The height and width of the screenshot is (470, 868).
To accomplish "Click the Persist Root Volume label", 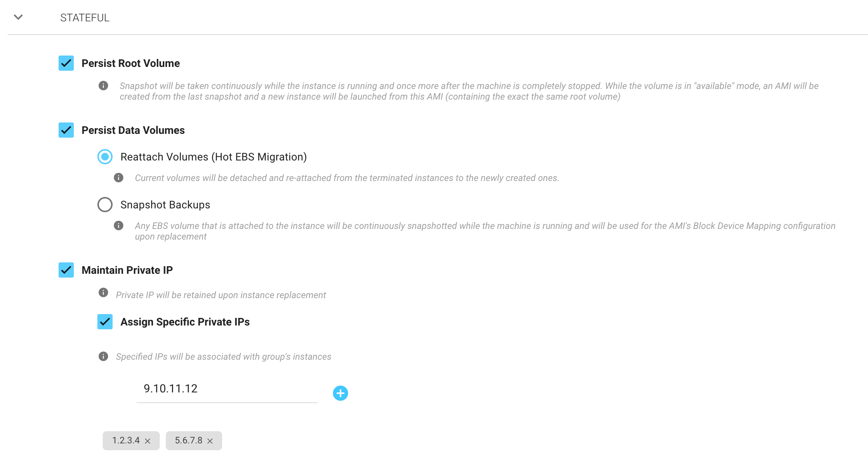I will click(130, 64).
